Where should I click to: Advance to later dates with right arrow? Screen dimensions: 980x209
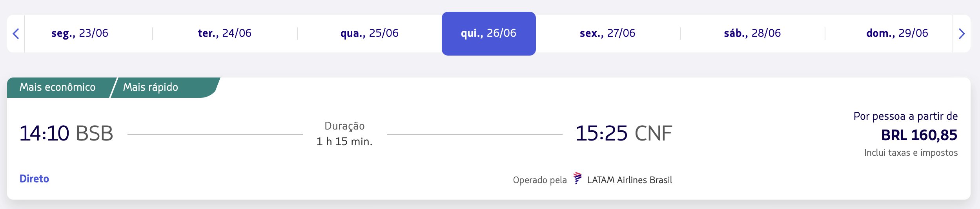[x=962, y=34]
